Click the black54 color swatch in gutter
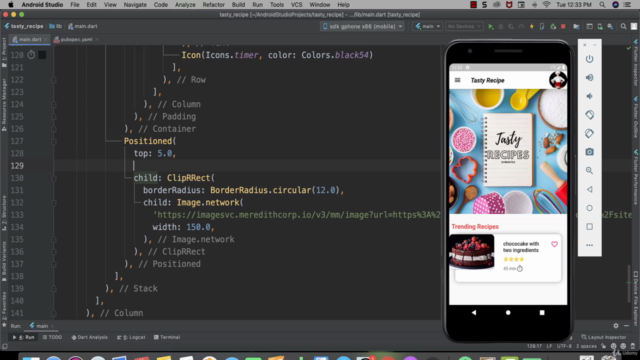The image size is (640, 360). click(x=42, y=55)
